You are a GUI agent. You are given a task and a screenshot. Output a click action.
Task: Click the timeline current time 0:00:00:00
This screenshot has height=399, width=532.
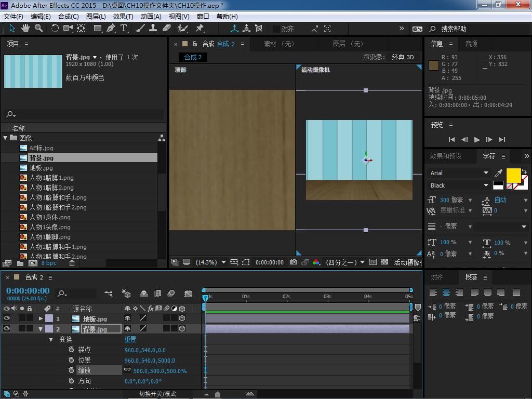pos(28,291)
